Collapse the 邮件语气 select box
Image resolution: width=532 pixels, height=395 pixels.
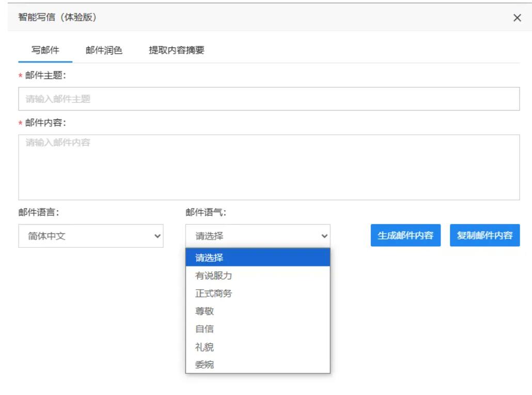pyautogui.click(x=257, y=236)
